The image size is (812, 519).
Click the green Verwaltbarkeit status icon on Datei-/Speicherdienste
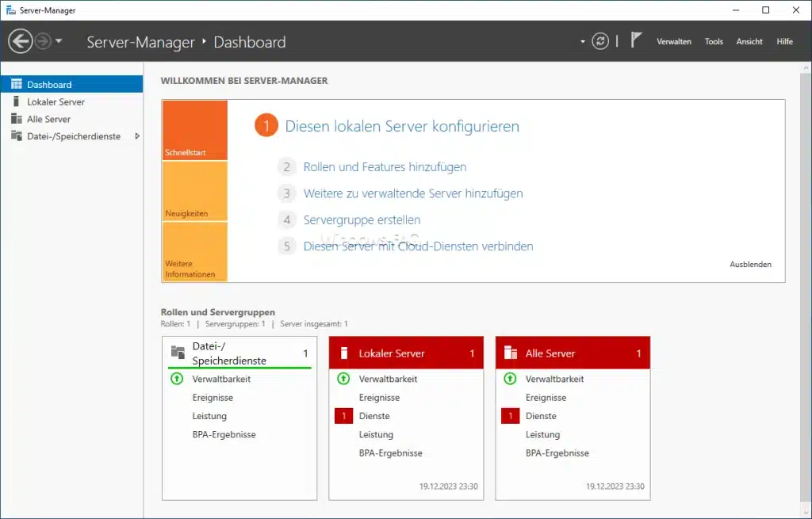[176, 379]
